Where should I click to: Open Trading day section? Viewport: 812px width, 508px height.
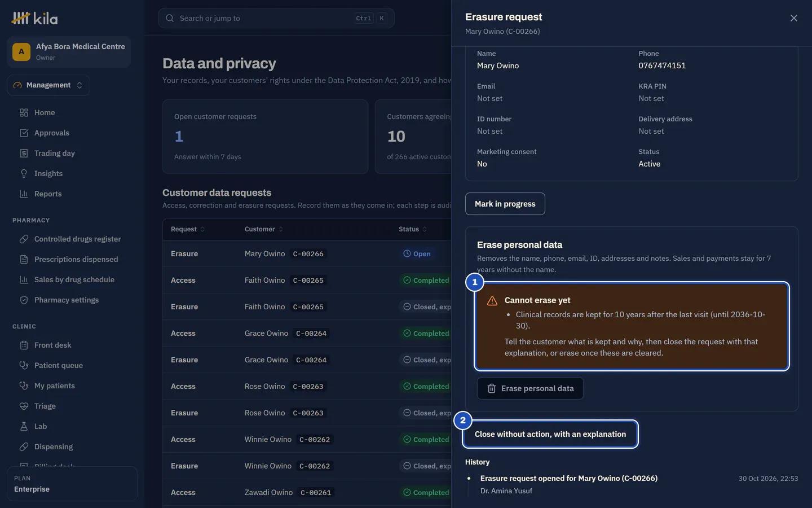(x=54, y=153)
